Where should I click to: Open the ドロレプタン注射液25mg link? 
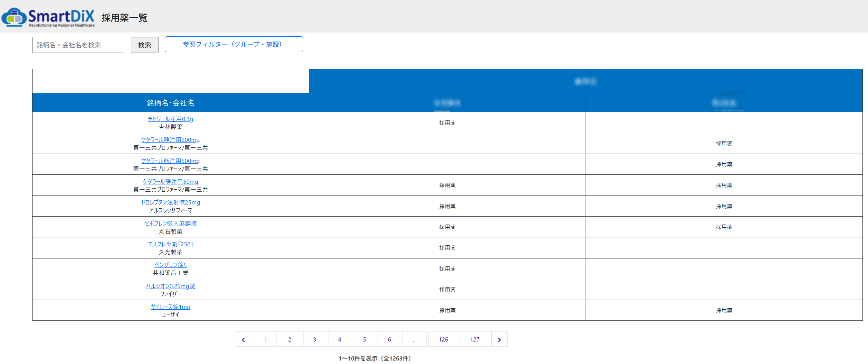[x=171, y=202]
